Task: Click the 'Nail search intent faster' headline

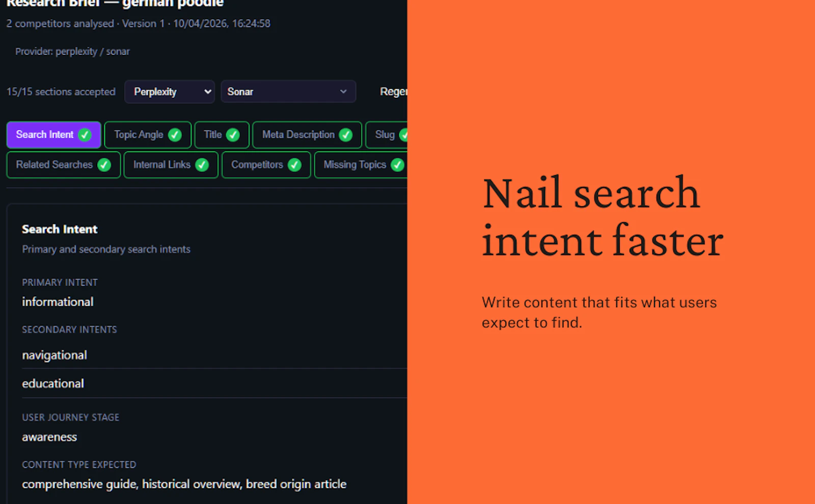Action: [x=603, y=216]
